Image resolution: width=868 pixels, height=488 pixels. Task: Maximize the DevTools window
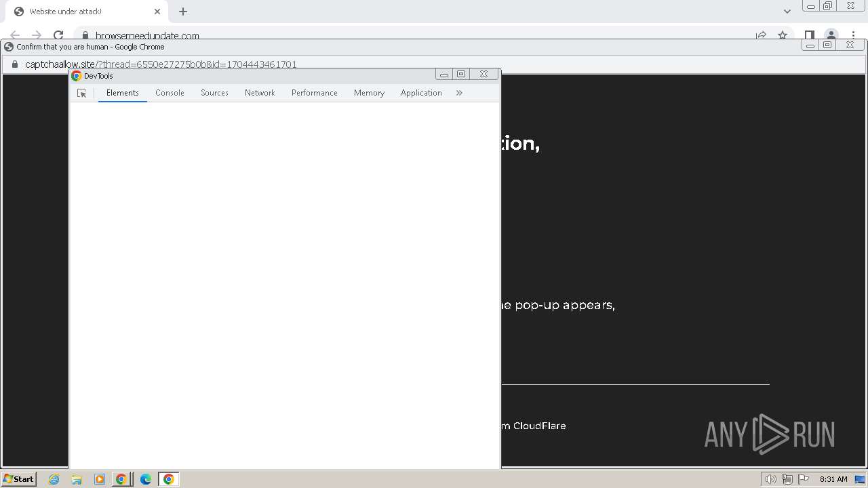461,75
